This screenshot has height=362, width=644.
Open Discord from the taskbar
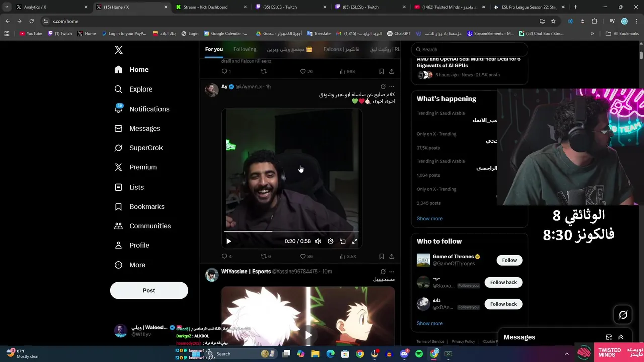click(x=404, y=354)
